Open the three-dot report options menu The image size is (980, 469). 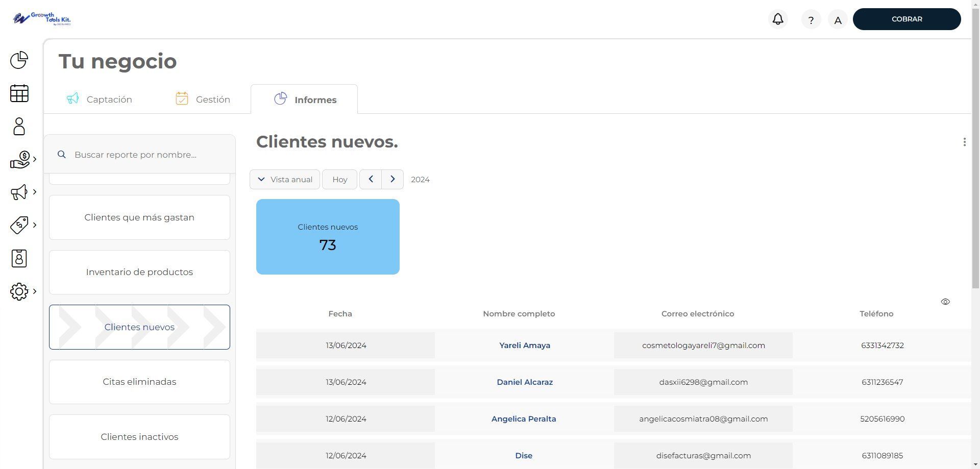[x=964, y=142]
